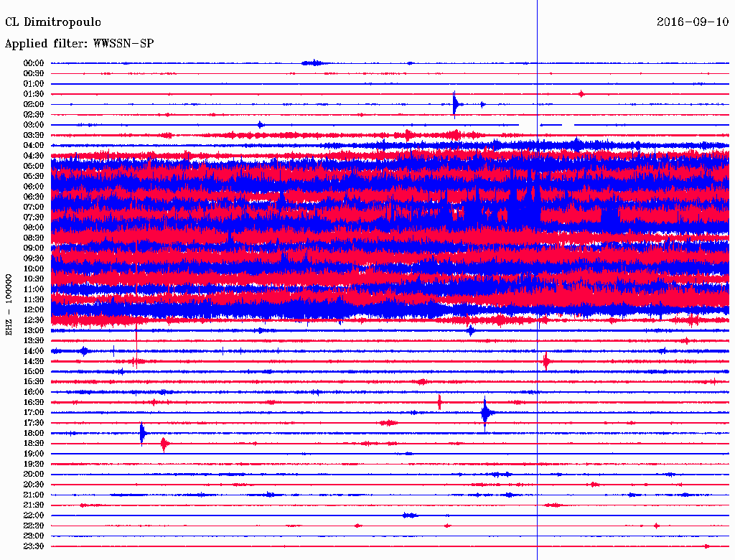735x560 pixels.
Task: Select the 10:00 time label
Action: click(x=34, y=269)
